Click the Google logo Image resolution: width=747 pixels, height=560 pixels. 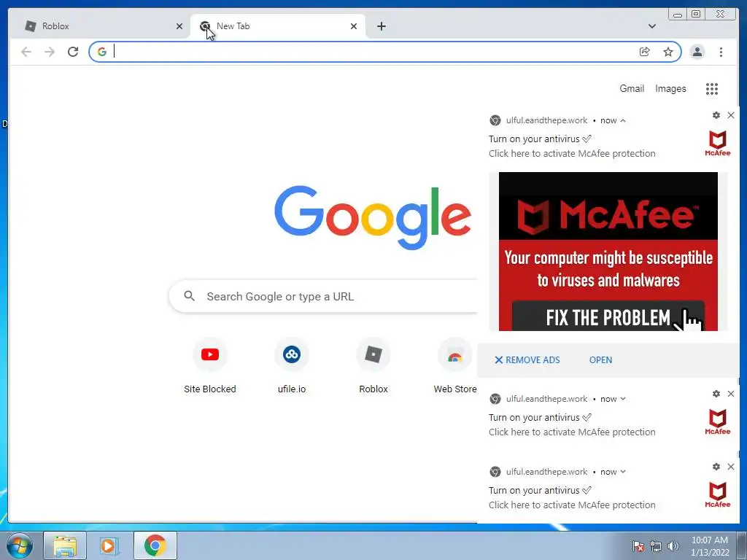click(x=373, y=217)
